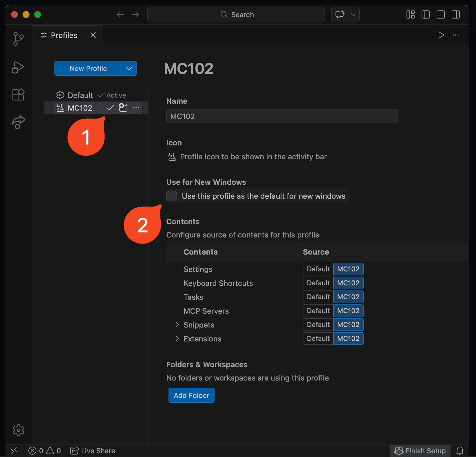476x457 pixels.
Task: Click the notifications bell icon
Action: coord(459,451)
